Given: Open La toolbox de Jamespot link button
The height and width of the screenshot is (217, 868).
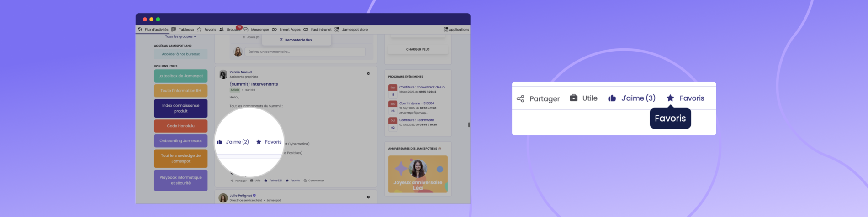Looking at the screenshot, I should 180,76.
